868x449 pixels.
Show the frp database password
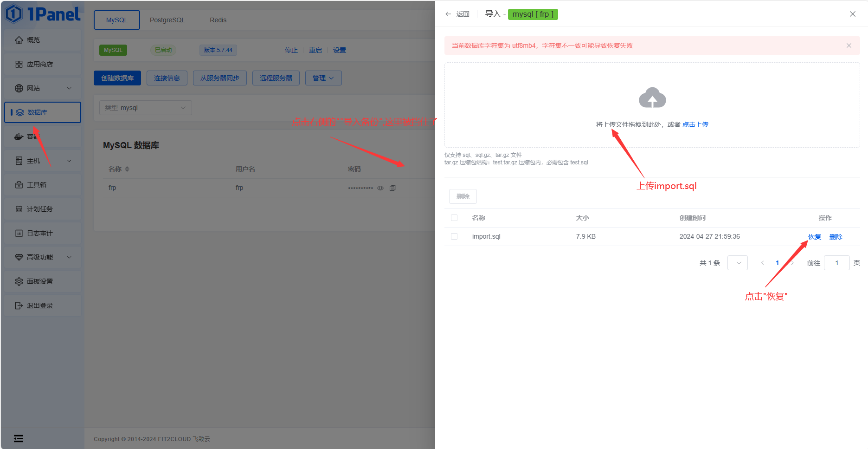pos(380,188)
